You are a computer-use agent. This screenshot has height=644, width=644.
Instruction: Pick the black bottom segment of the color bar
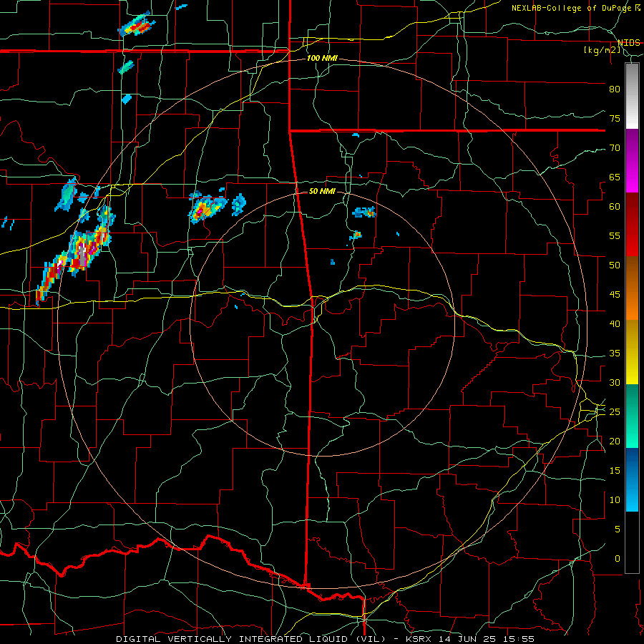click(632, 542)
